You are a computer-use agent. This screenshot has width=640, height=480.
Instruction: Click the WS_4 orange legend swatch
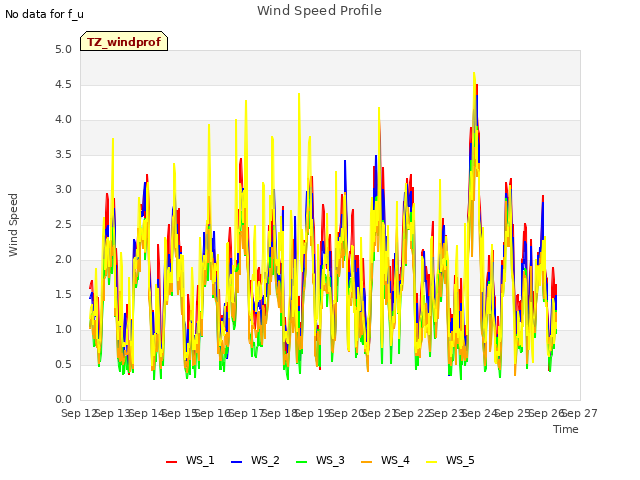point(367,462)
